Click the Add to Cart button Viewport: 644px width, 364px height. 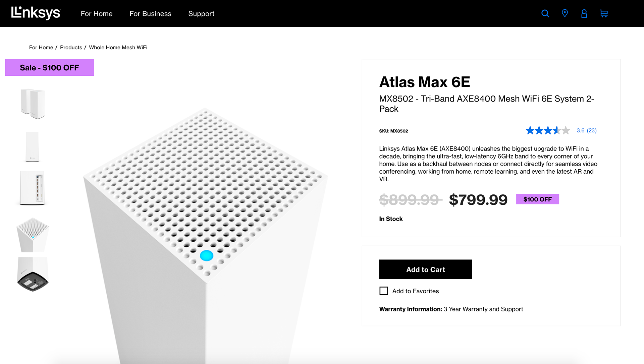tap(425, 269)
